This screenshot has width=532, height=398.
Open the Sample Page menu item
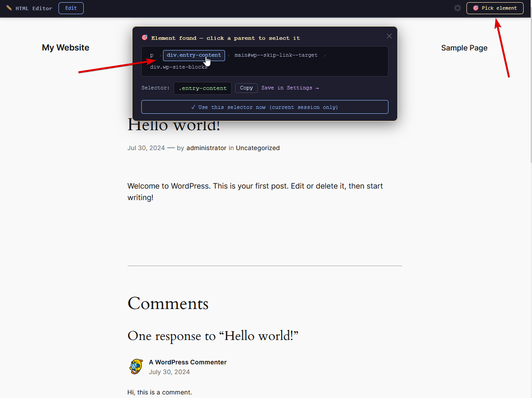464,48
